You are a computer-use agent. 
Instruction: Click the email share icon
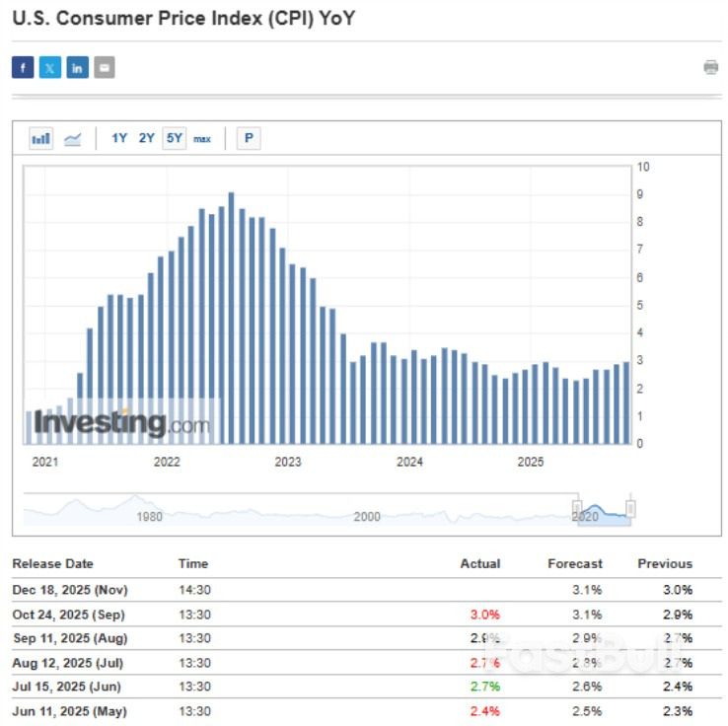[x=105, y=67]
